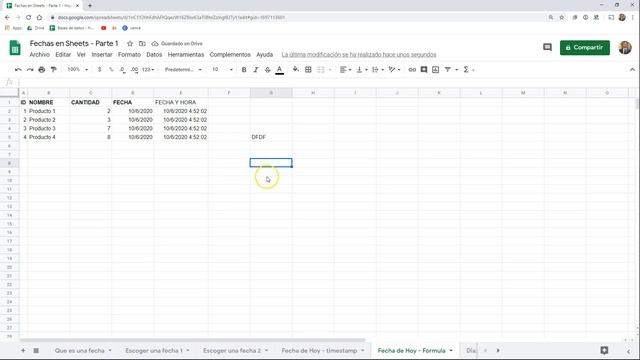Undo the last action

click(x=18, y=70)
